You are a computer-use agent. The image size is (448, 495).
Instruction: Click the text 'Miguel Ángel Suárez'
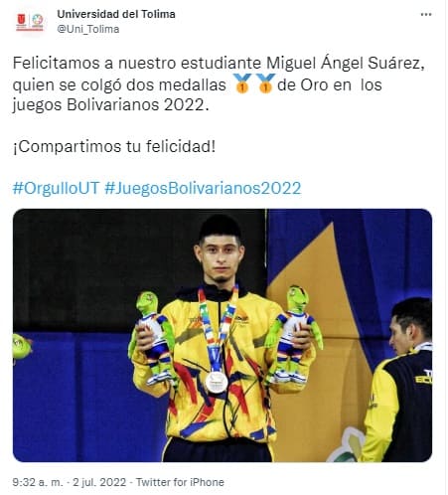[x=344, y=63]
